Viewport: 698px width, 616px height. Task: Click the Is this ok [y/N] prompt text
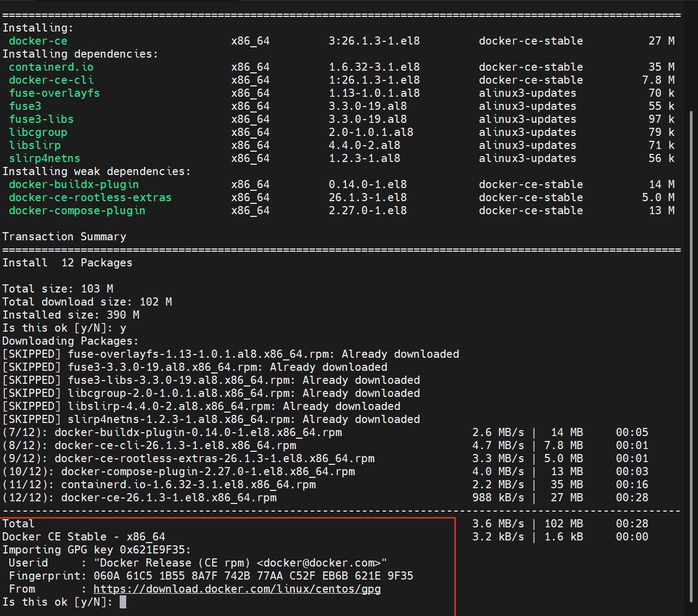(57, 602)
